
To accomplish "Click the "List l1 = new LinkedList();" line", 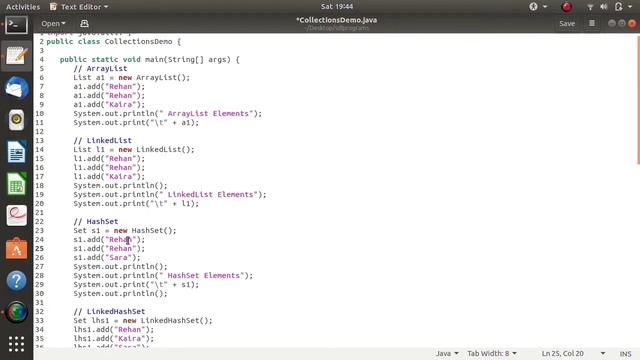I will [x=134, y=149].
